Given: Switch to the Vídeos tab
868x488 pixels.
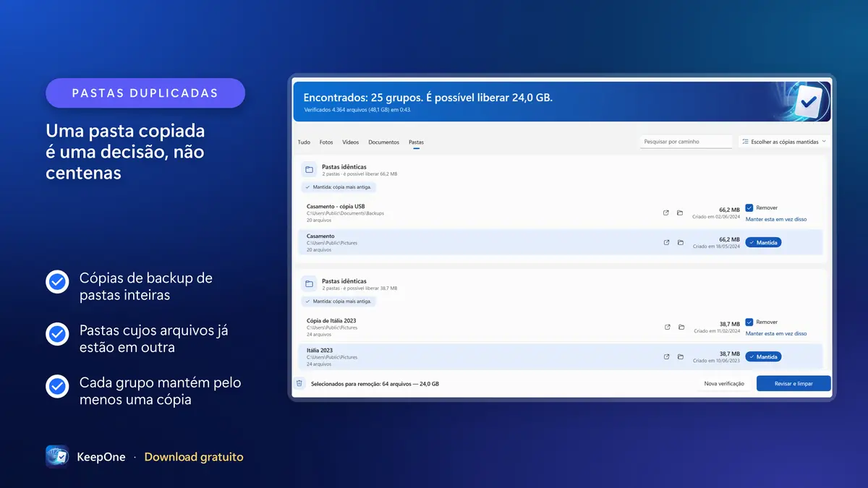Looking at the screenshot, I should click(x=350, y=142).
